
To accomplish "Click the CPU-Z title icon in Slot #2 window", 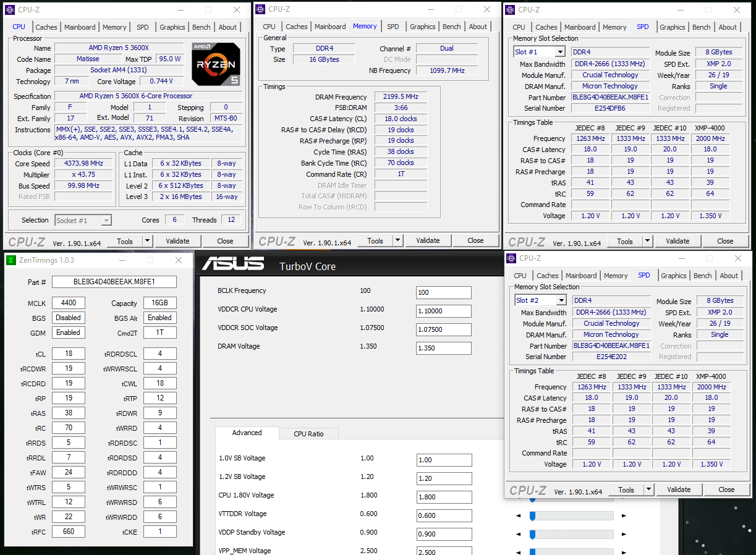I will (x=512, y=258).
